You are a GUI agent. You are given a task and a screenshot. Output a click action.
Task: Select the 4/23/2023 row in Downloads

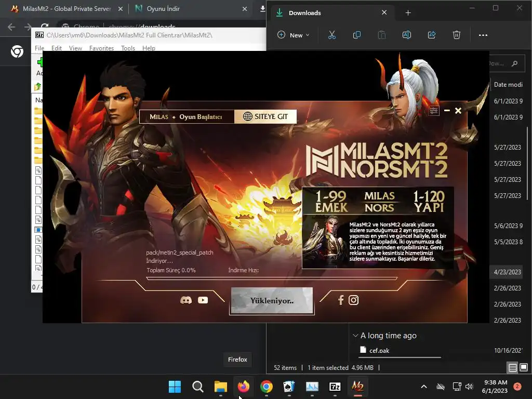coord(507,272)
